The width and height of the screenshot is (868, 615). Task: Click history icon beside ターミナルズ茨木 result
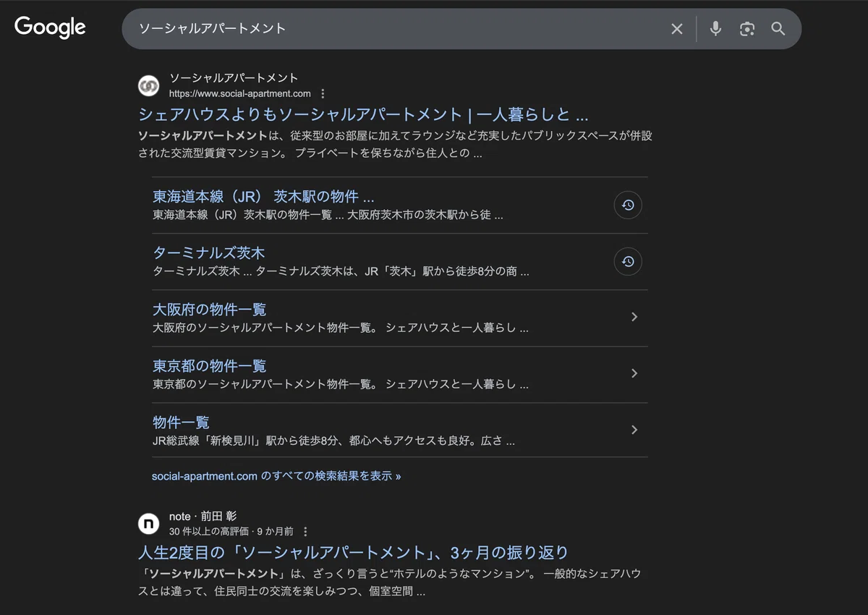pos(628,261)
